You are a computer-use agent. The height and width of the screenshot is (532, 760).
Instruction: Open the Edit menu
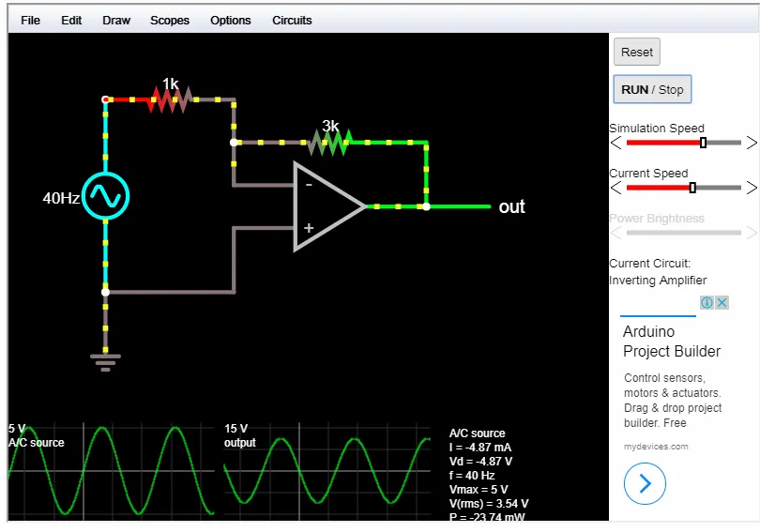[71, 21]
